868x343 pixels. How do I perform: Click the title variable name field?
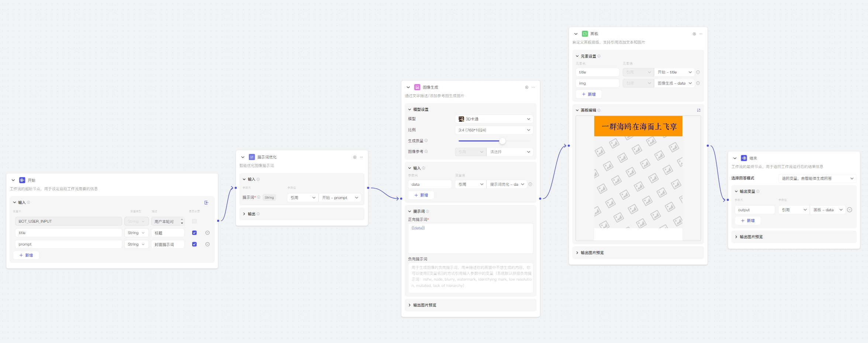(x=69, y=233)
